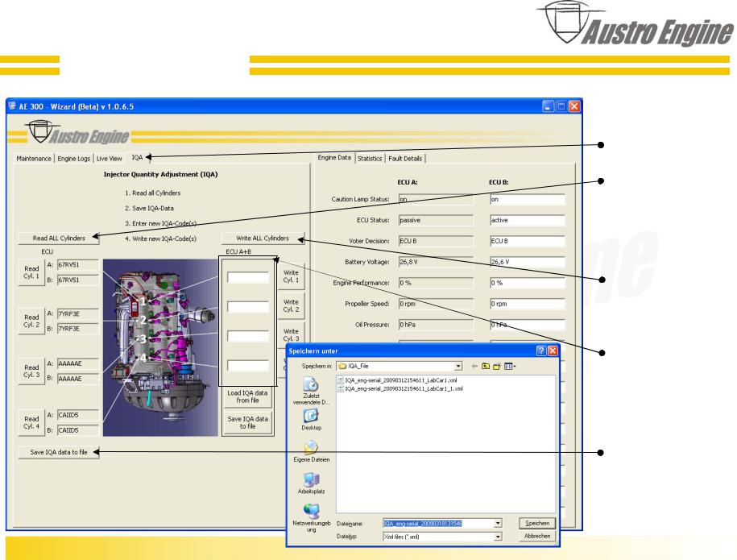Open Arbeitsplatz location in save dialog

[311, 483]
